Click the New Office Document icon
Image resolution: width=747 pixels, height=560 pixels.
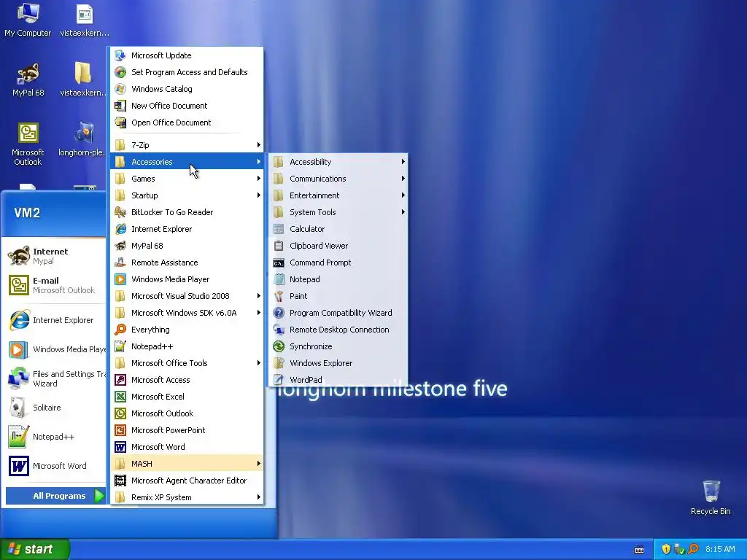tap(120, 106)
